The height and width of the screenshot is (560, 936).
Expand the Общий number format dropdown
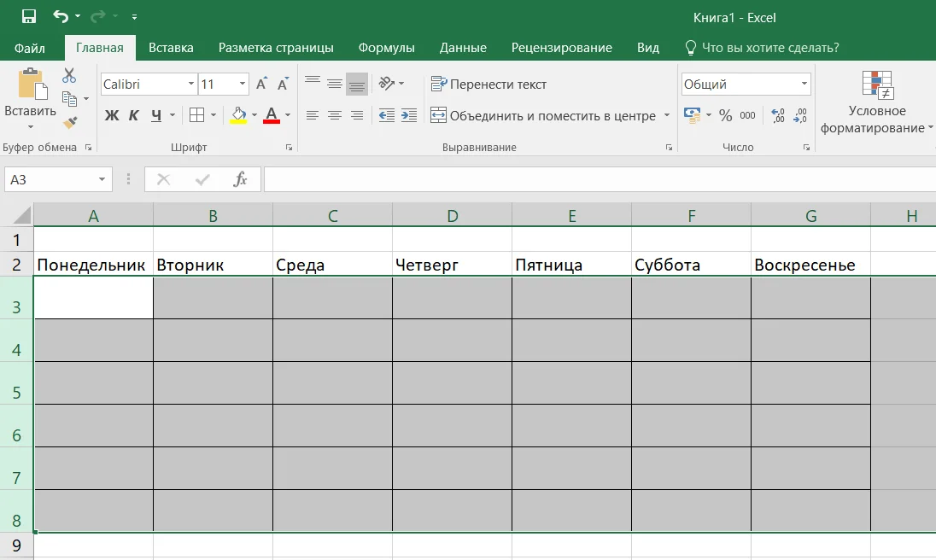coord(804,85)
